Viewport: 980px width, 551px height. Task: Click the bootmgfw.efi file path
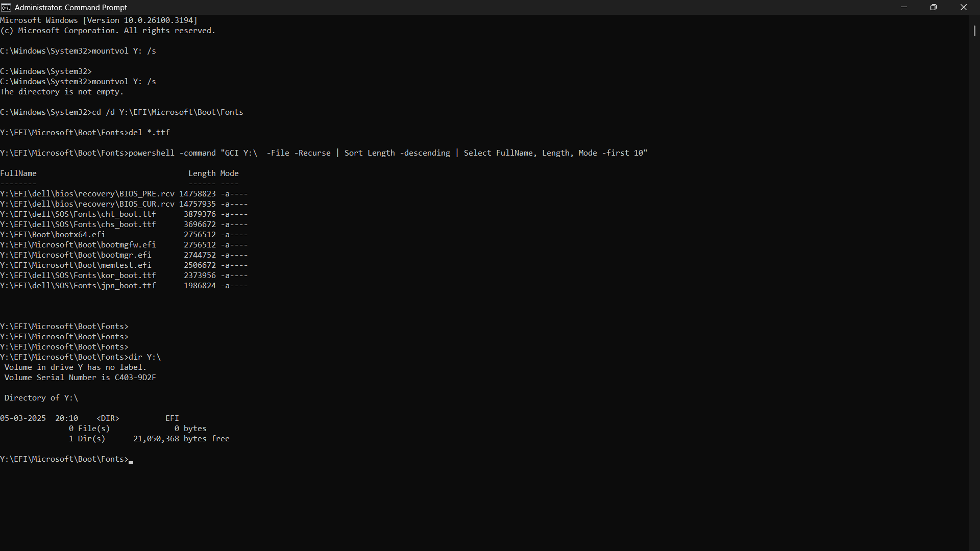[x=78, y=245]
